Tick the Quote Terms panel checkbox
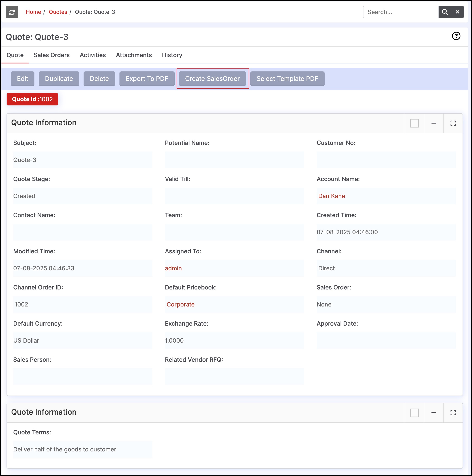The image size is (472, 476). [414, 413]
